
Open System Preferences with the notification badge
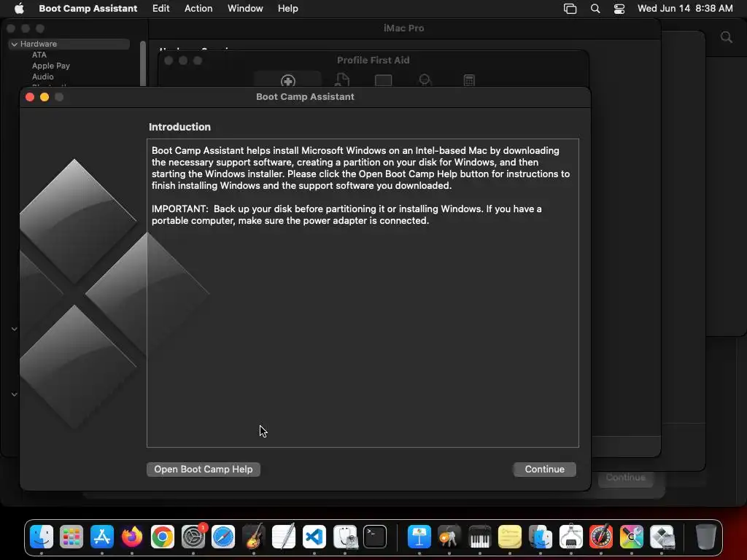point(193,537)
